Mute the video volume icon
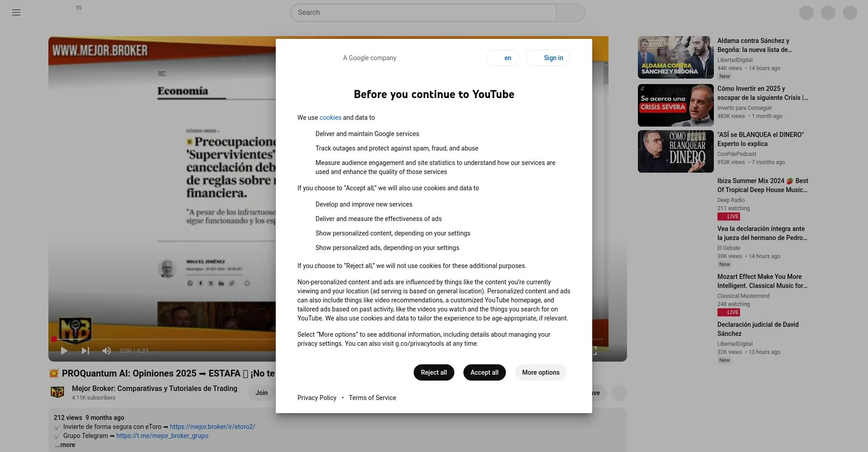 pos(107,351)
